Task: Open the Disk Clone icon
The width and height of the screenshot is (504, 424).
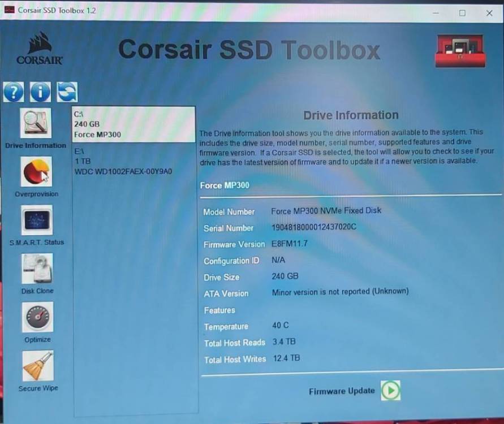Action: coord(37,269)
